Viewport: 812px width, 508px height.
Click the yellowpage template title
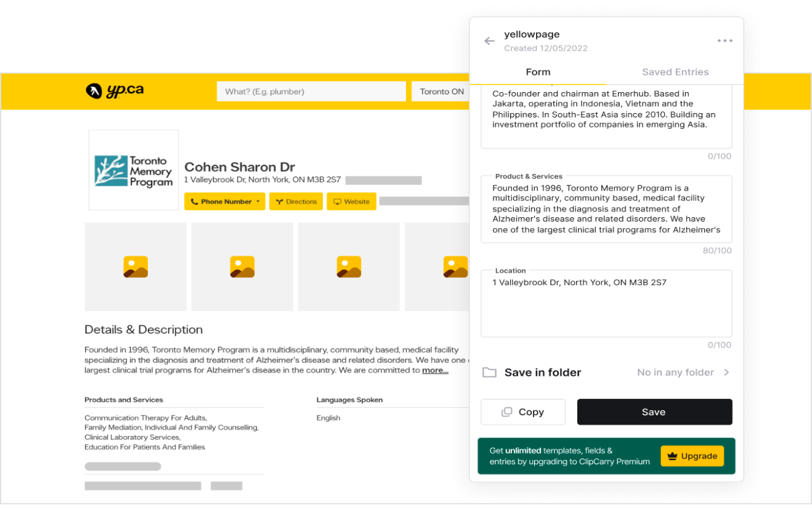click(532, 34)
